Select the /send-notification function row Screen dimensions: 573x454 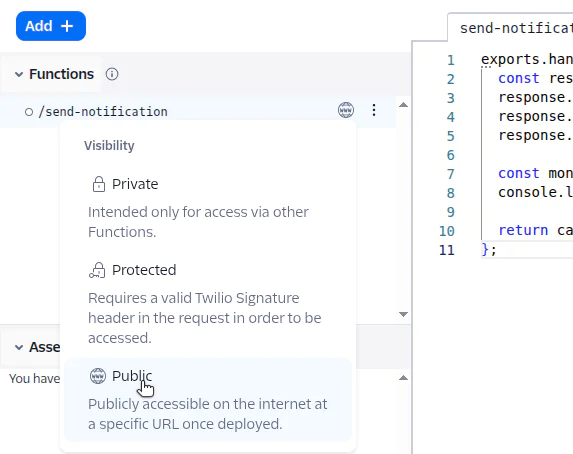pyautogui.click(x=198, y=111)
